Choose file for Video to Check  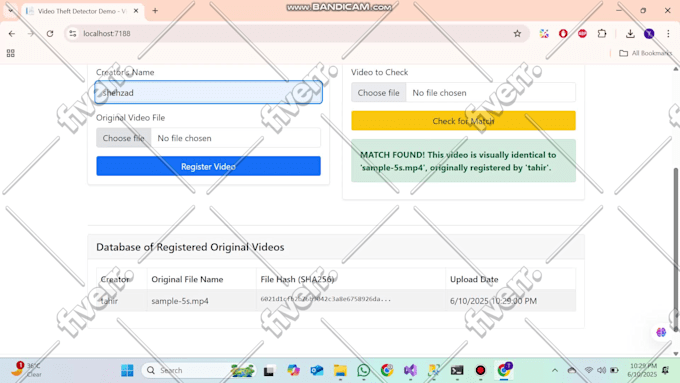(x=379, y=92)
